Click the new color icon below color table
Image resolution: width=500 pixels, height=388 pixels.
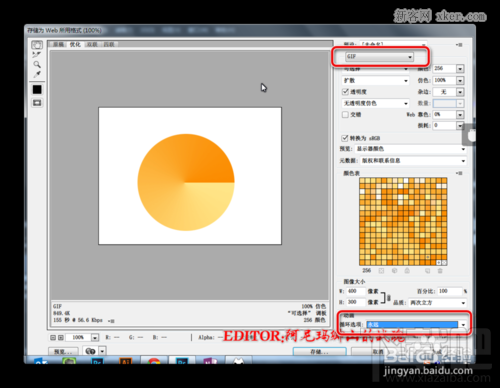tap(427, 271)
